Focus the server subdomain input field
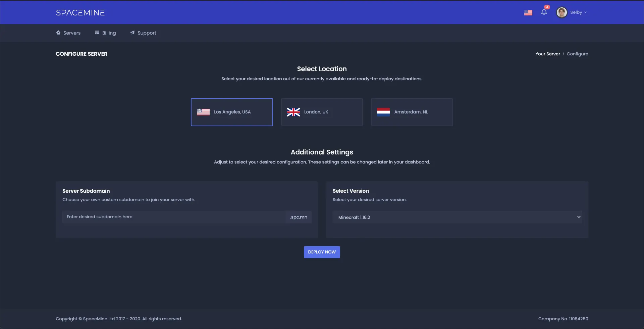 coord(174,217)
